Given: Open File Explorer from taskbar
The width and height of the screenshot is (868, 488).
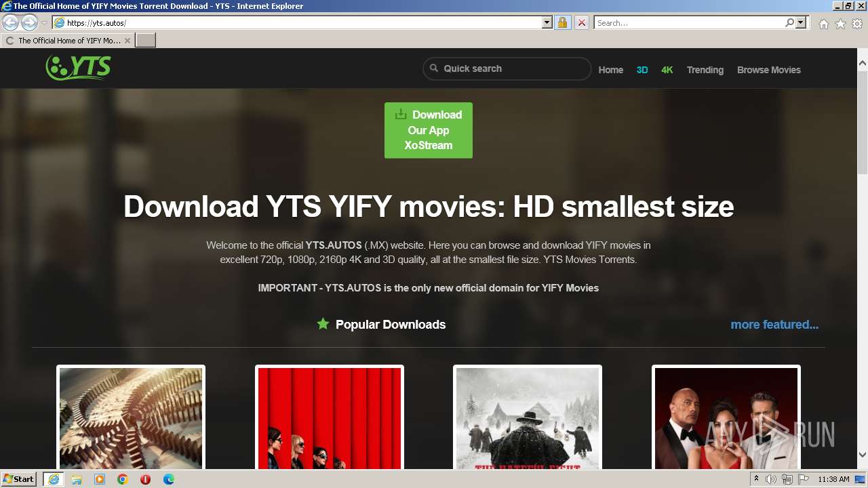Looking at the screenshot, I should point(77,479).
